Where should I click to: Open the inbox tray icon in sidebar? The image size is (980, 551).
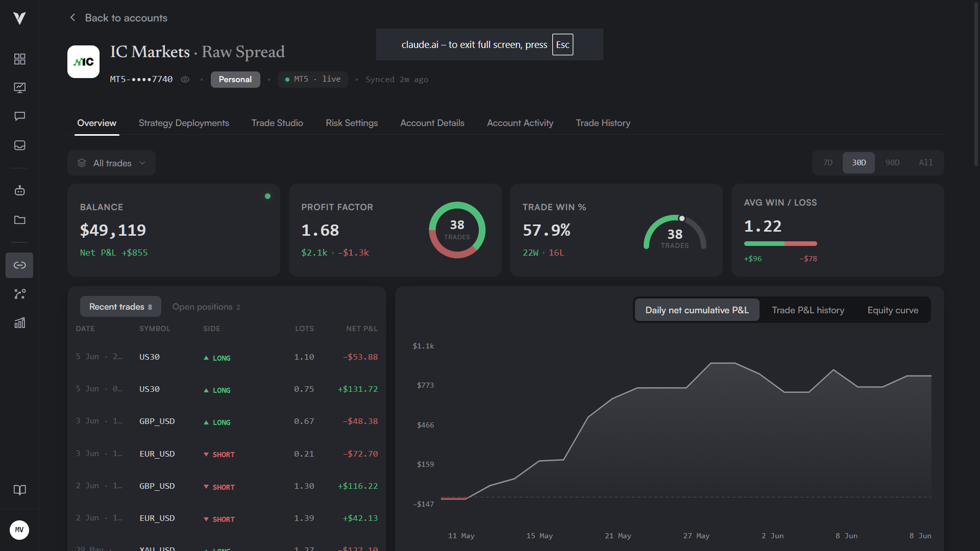click(19, 145)
